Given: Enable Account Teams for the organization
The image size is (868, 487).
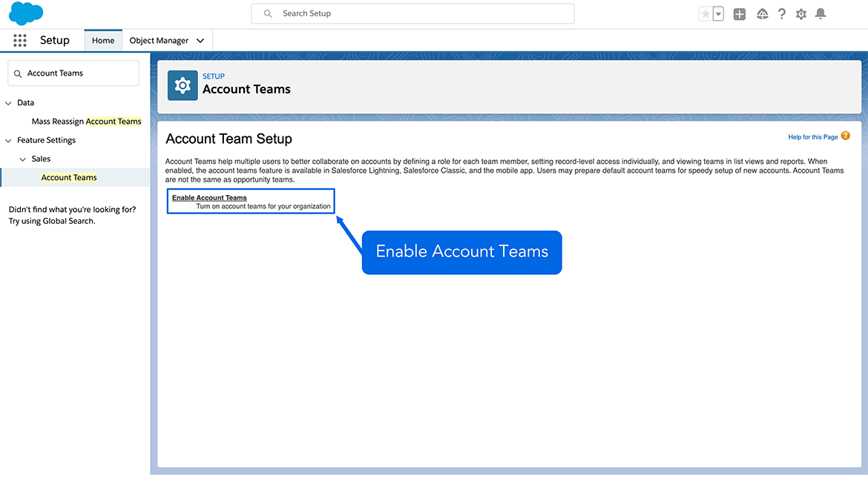Looking at the screenshot, I should pos(209,197).
